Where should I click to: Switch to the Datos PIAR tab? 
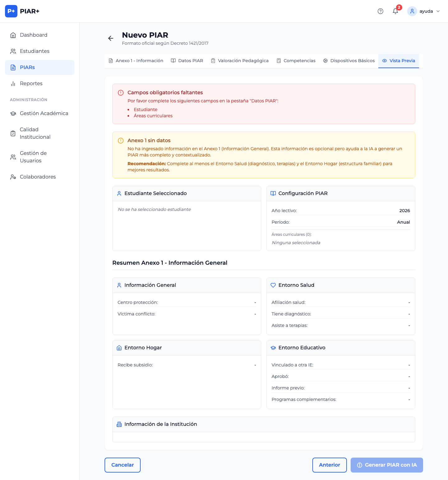coord(187,61)
